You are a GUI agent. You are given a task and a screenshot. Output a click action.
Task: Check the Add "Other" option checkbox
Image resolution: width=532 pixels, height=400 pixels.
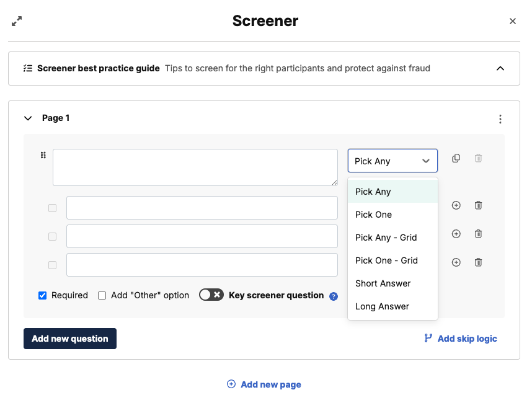click(102, 295)
